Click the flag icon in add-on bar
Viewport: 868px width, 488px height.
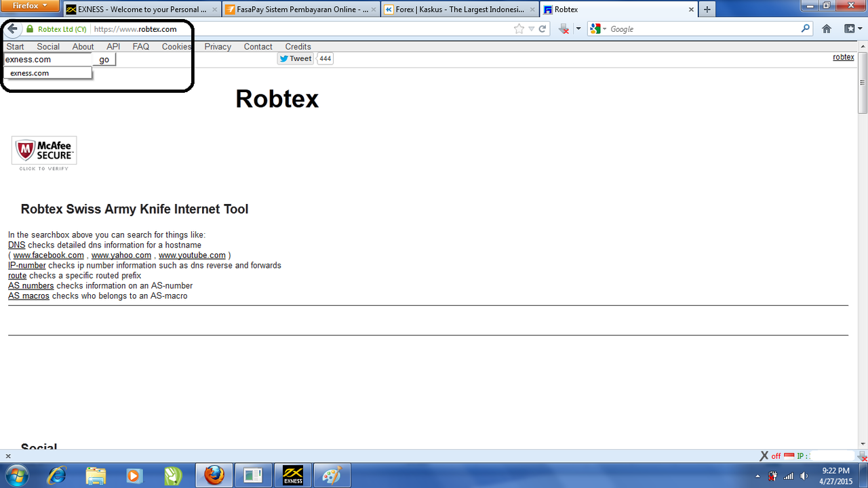(789, 456)
